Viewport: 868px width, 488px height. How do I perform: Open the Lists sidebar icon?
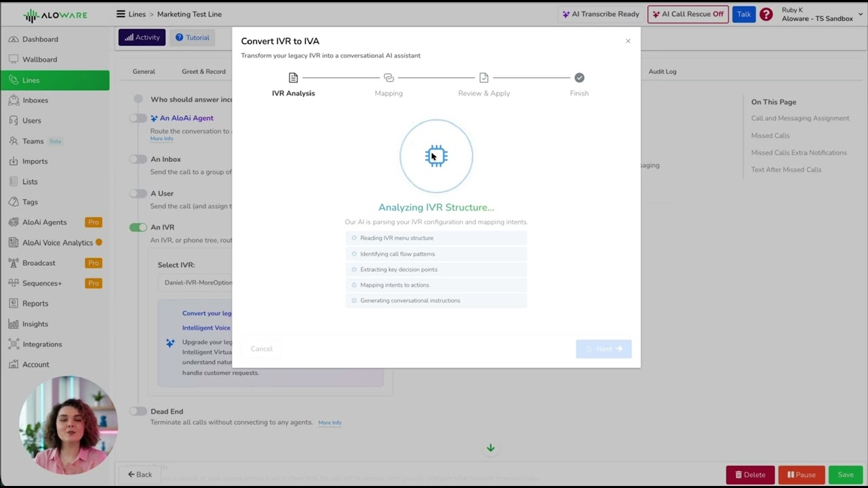point(14,182)
